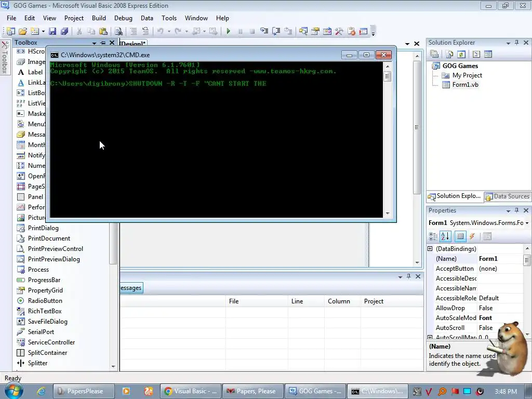Start debugging with the green play icon
This screenshot has height=399, width=532.
pyautogui.click(x=229, y=31)
